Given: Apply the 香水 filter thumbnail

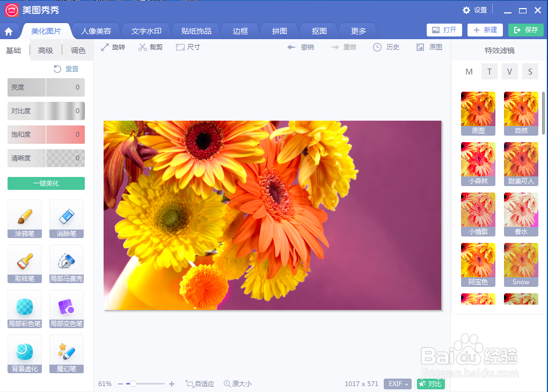Looking at the screenshot, I should click(521, 215).
